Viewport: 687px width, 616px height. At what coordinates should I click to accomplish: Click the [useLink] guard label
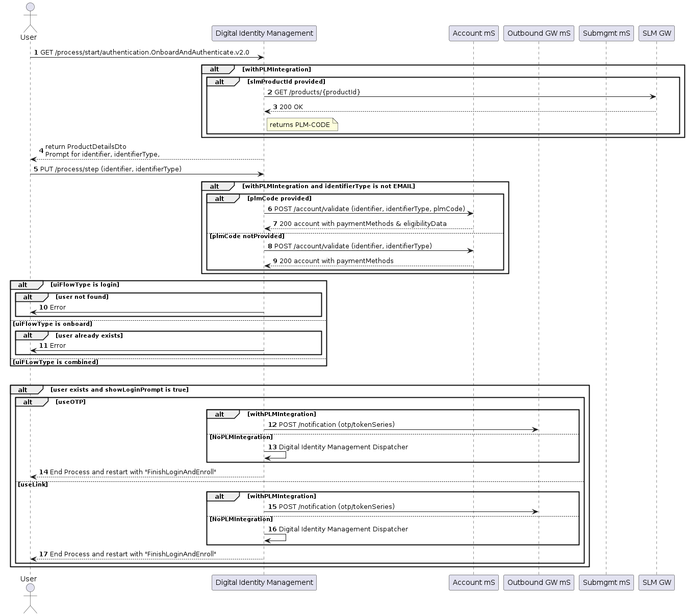click(x=33, y=484)
